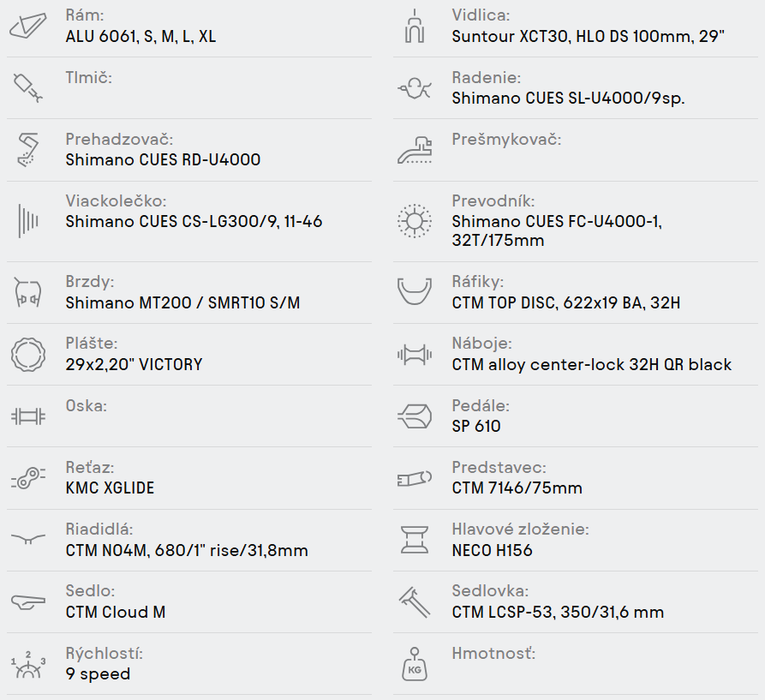Click the shock absorber icon beside Tlmič
765x700 pixels.
(28, 87)
